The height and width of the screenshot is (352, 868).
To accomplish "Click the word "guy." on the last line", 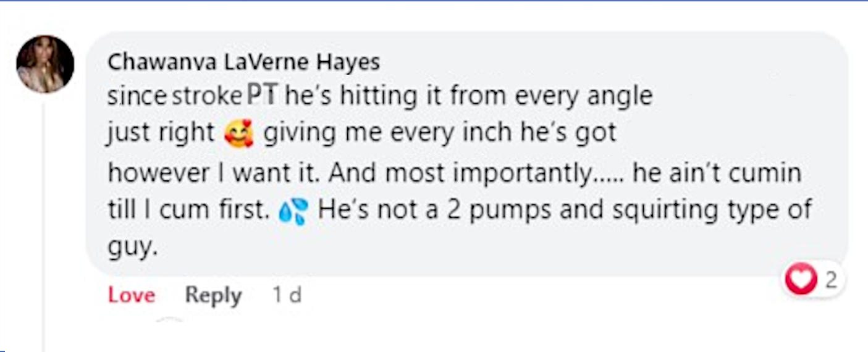I will 129,248.
